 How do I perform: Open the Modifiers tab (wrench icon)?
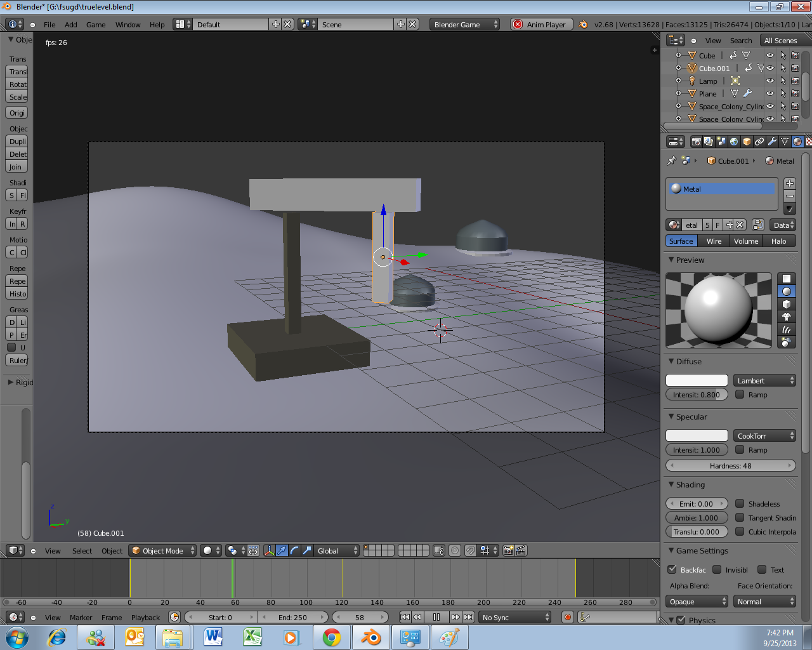(x=772, y=142)
